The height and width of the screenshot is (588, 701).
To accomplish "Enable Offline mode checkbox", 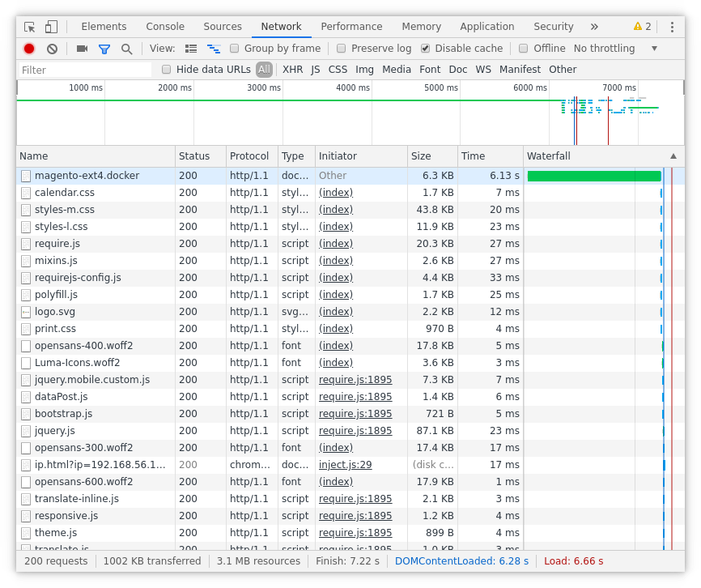I will click(x=523, y=48).
